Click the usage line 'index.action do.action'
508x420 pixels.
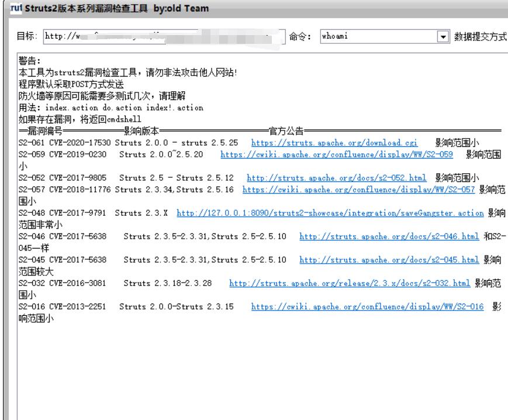111,108
